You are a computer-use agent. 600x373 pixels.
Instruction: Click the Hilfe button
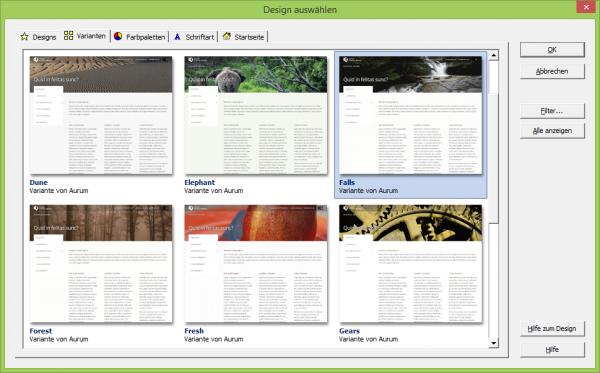tap(552, 350)
